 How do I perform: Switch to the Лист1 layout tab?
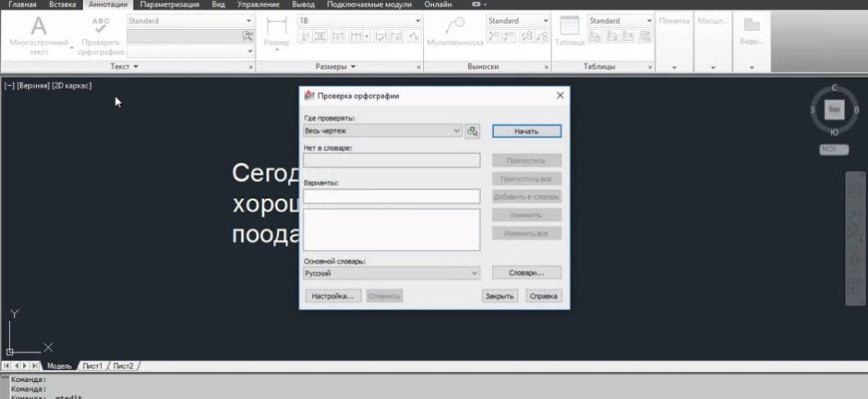[x=93, y=366]
